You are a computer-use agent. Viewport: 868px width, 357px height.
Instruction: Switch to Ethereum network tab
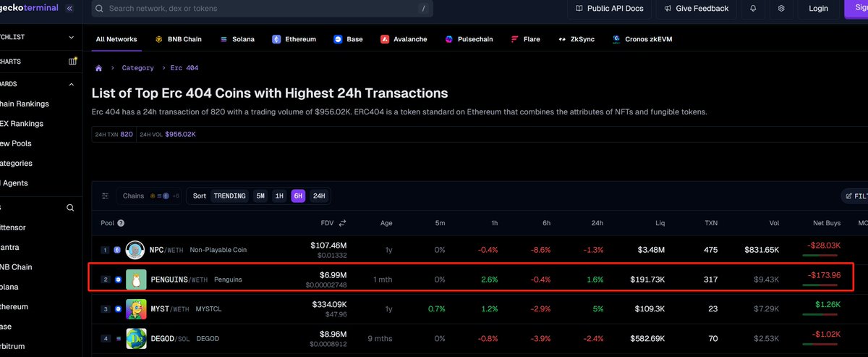(x=294, y=39)
